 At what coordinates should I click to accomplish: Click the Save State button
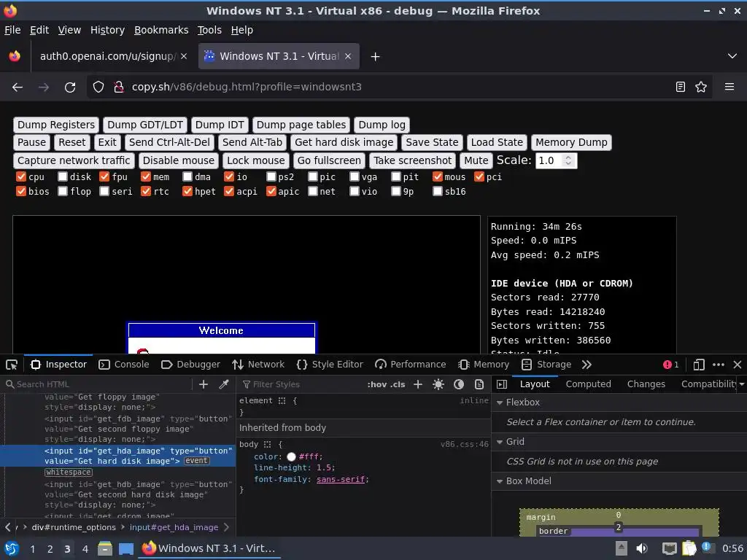[432, 142]
